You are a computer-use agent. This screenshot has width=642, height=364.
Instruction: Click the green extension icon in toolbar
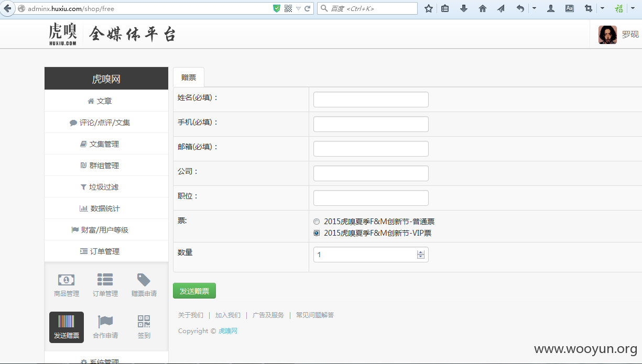(x=619, y=8)
